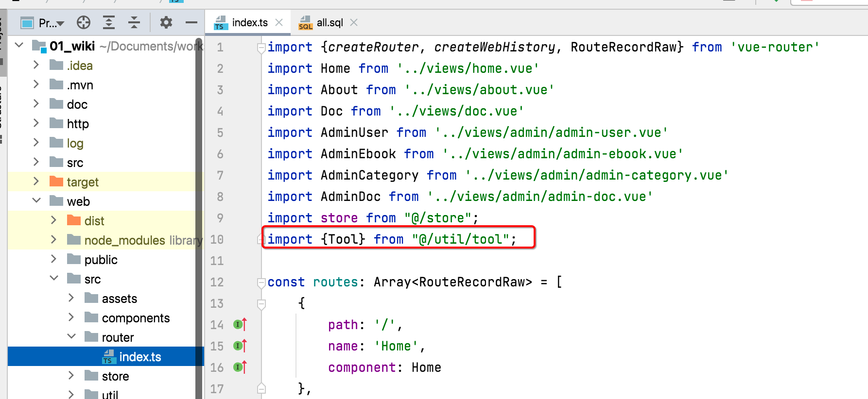Image resolution: width=868 pixels, height=399 pixels.
Task: Expand the public folder
Action: pos(53,259)
